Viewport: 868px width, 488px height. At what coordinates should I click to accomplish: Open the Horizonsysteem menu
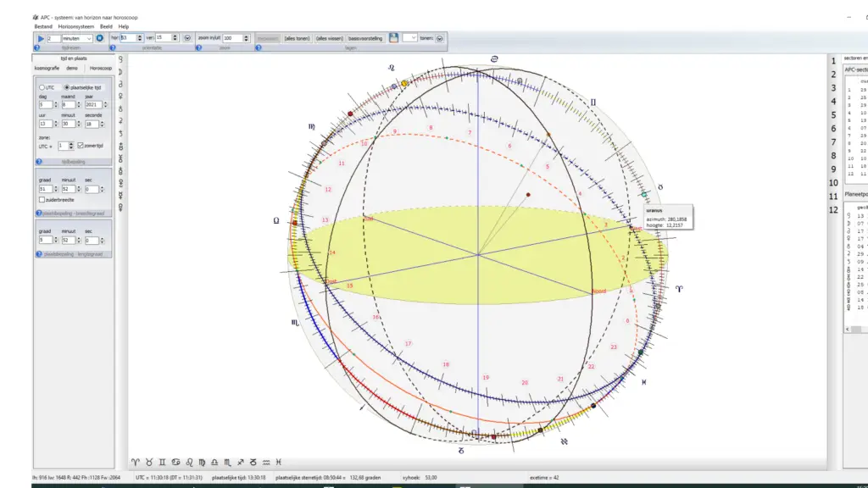(76, 26)
